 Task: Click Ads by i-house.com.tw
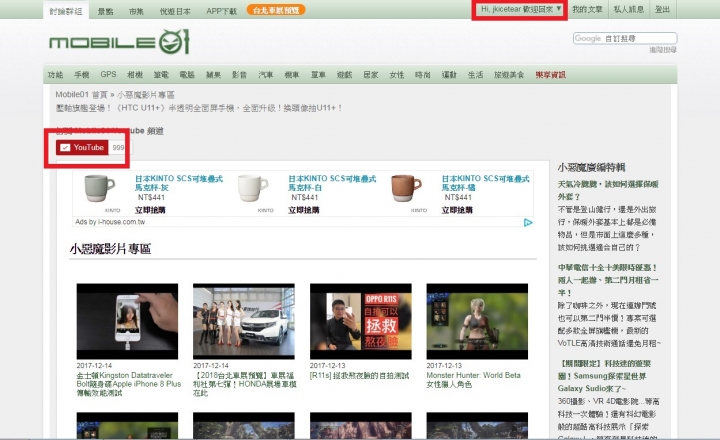click(x=110, y=222)
